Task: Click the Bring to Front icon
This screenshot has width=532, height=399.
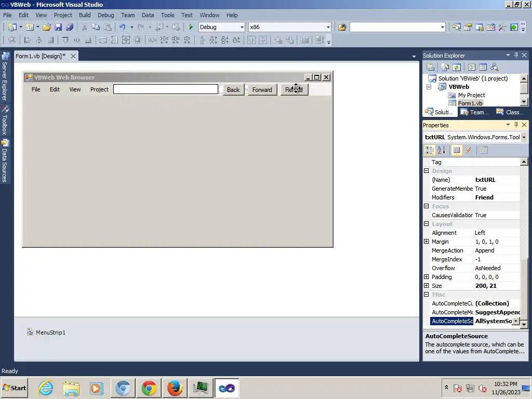Action: [278, 40]
